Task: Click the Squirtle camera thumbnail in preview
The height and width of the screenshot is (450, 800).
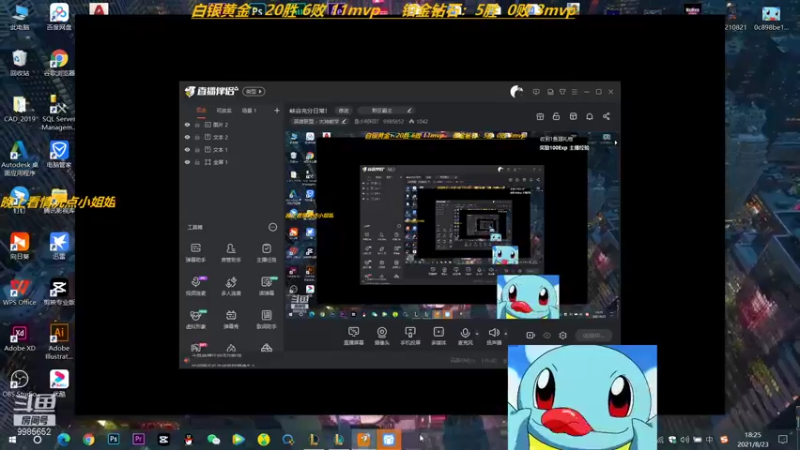Action: click(528, 296)
